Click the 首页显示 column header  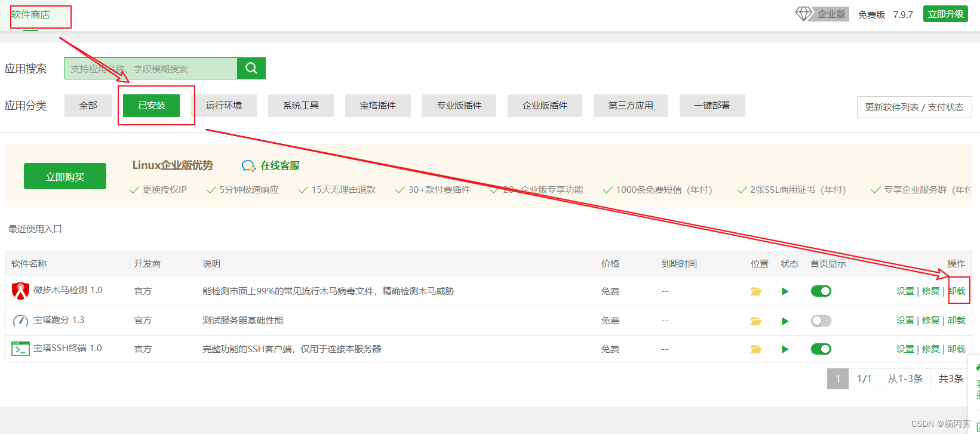click(828, 264)
